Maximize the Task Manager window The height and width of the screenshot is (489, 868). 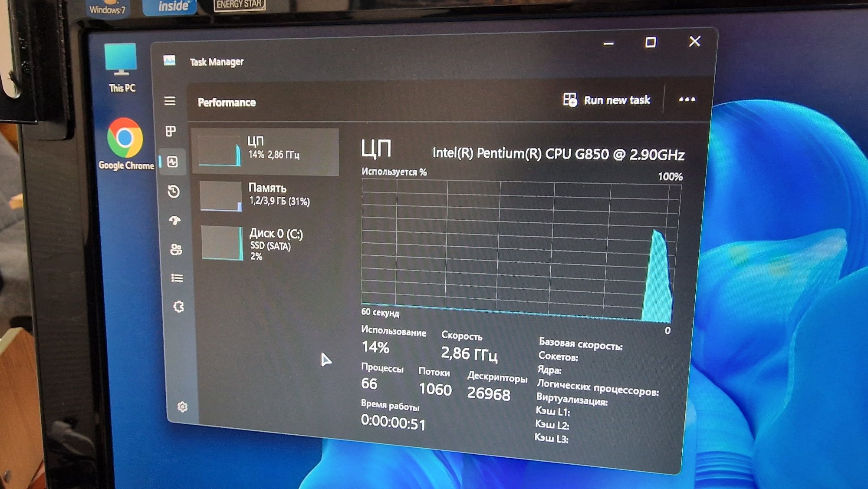point(651,42)
